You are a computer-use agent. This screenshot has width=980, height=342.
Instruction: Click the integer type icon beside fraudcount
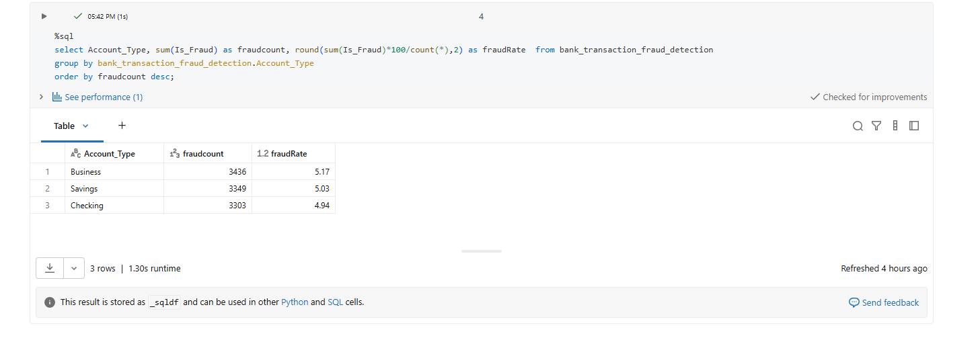pyautogui.click(x=174, y=153)
